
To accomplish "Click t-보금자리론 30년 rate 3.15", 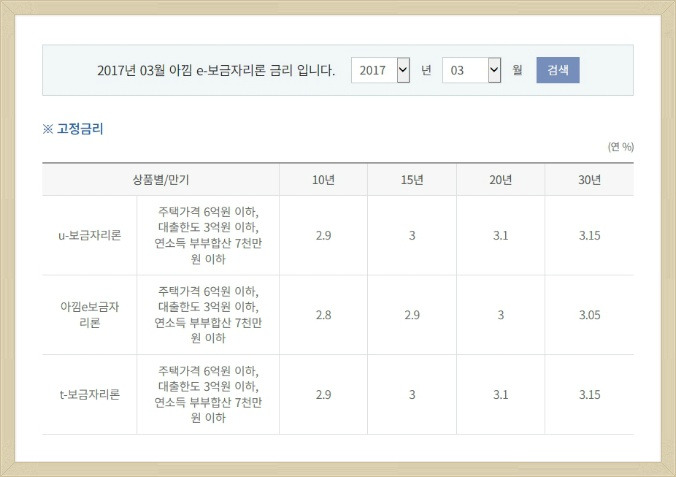I will [589, 395].
